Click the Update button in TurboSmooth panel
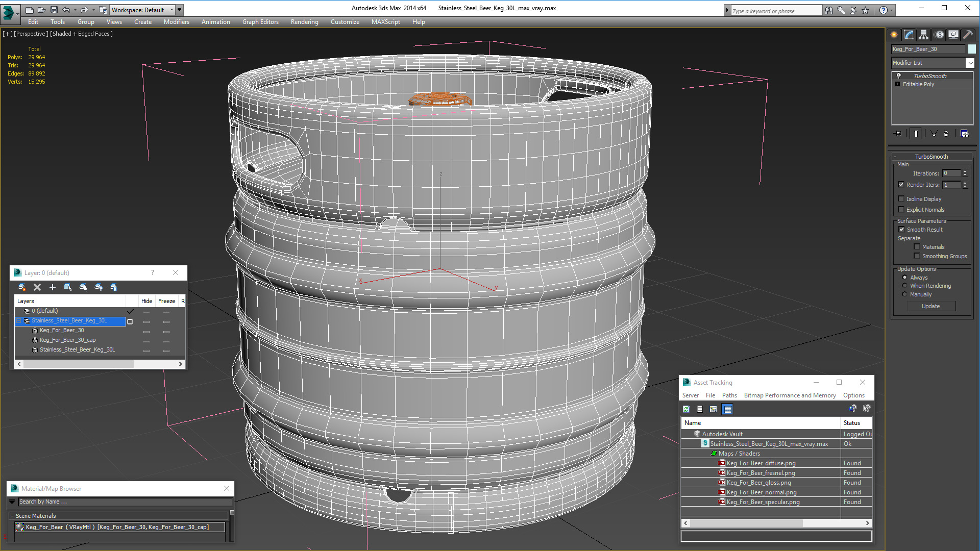This screenshot has width=980, height=551. click(x=932, y=306)
